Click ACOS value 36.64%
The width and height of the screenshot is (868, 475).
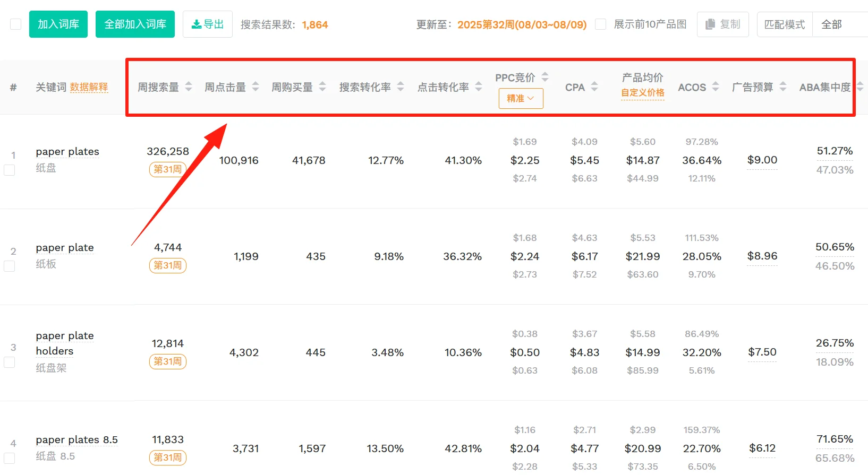point(702,160)
